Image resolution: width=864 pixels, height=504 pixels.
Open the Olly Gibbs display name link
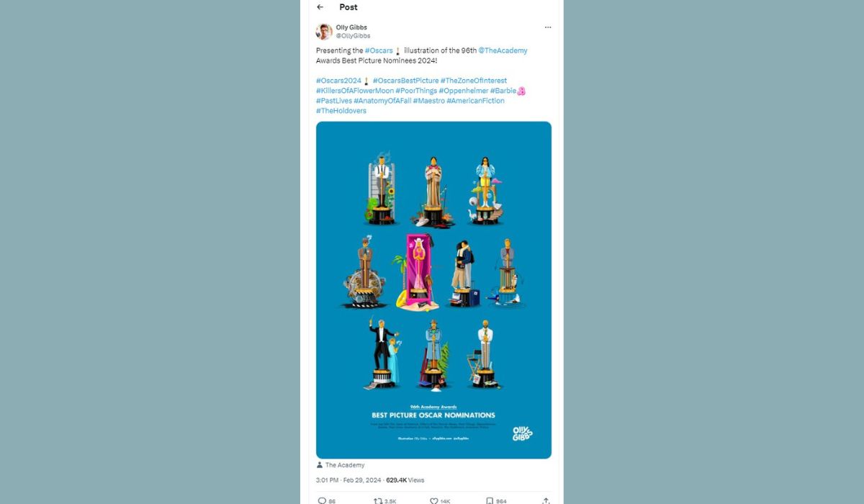351,27
